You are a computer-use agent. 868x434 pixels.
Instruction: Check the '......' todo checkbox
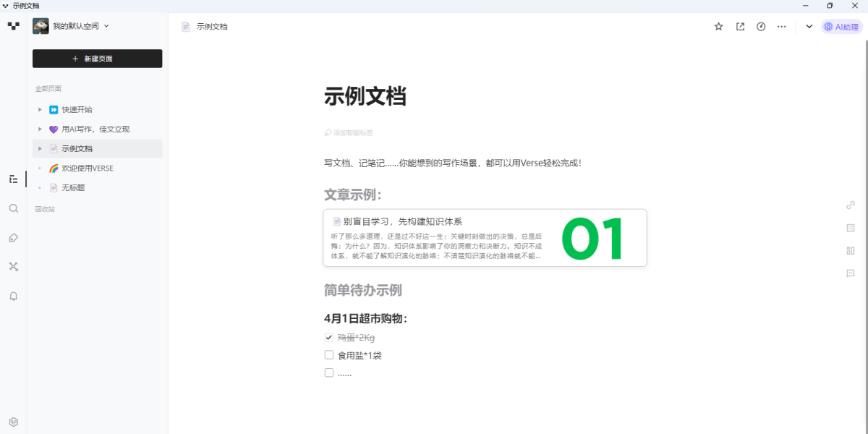tap(329, 373)
